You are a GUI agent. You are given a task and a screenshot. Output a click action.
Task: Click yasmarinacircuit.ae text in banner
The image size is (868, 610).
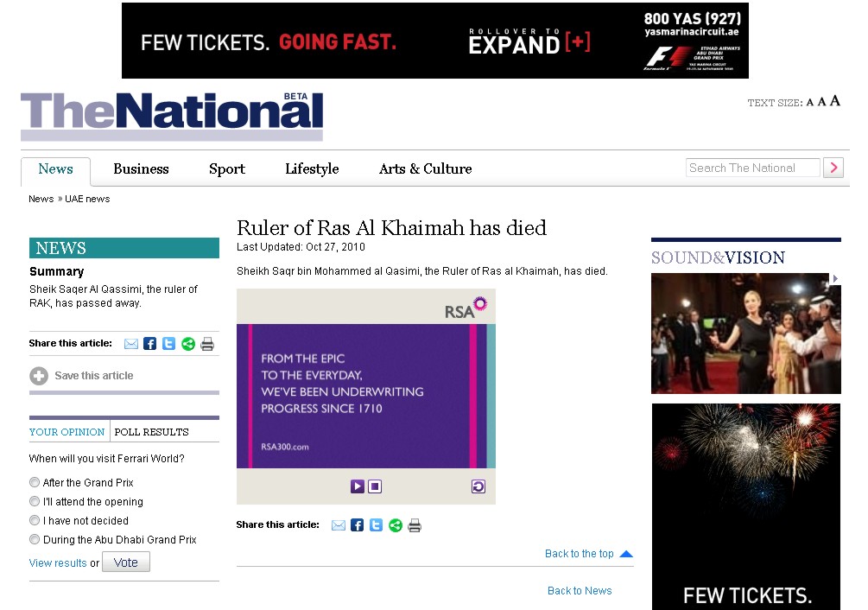pos(692,32)
